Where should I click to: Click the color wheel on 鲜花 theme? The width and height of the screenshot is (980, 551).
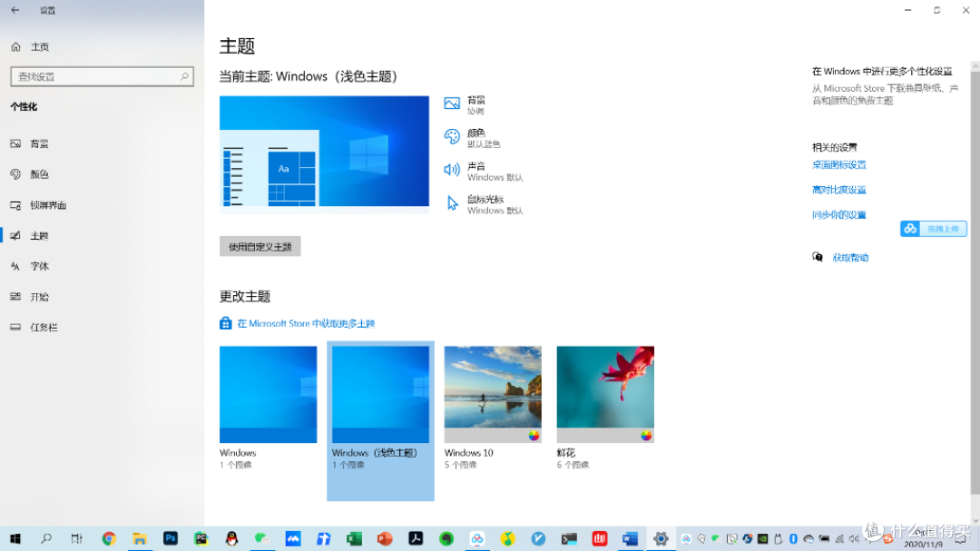tap(646, 436)
